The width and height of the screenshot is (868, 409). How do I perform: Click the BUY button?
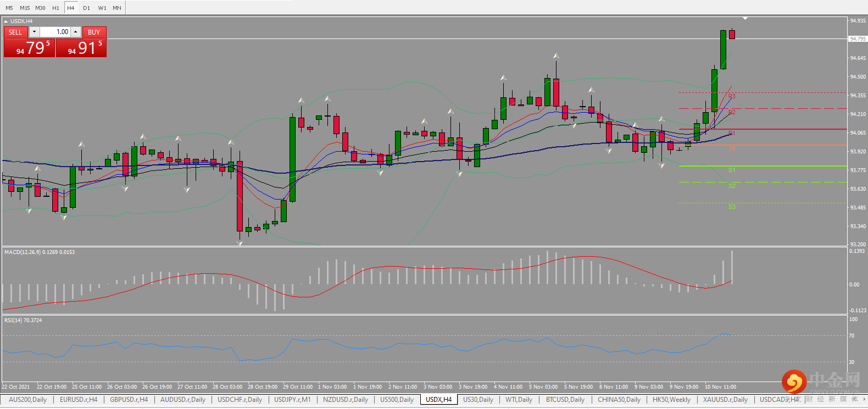[94, 32]
